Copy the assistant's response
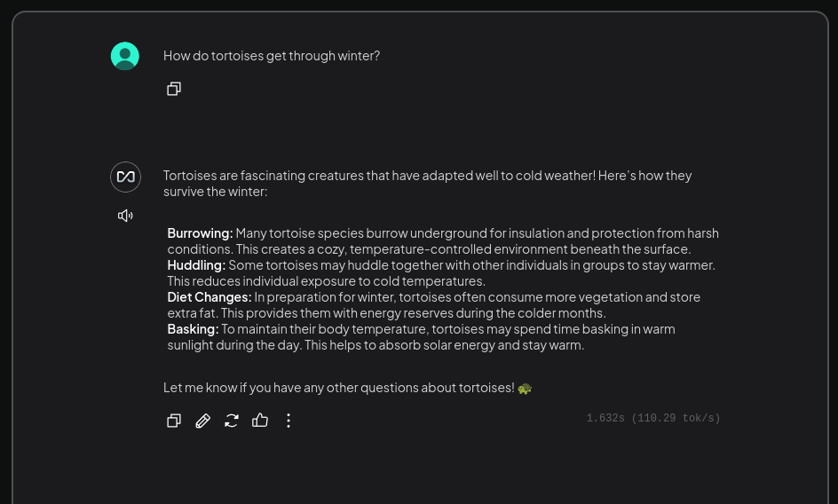This screenshot has width=838, height=504. 174,421
